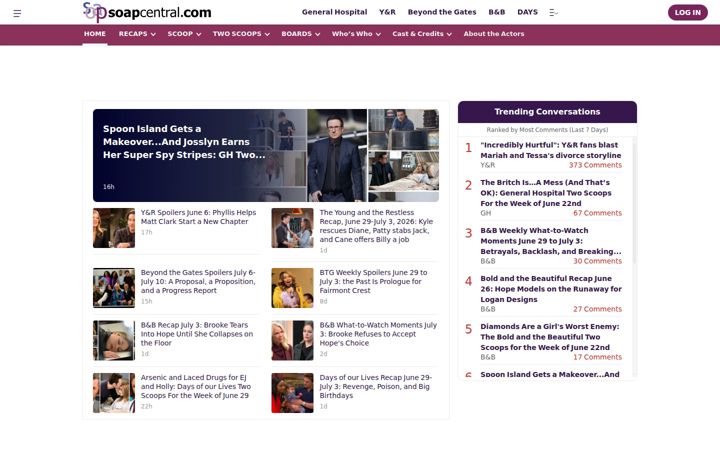
Task: Click the Trending Conversations header
Action: click(547, 112)
